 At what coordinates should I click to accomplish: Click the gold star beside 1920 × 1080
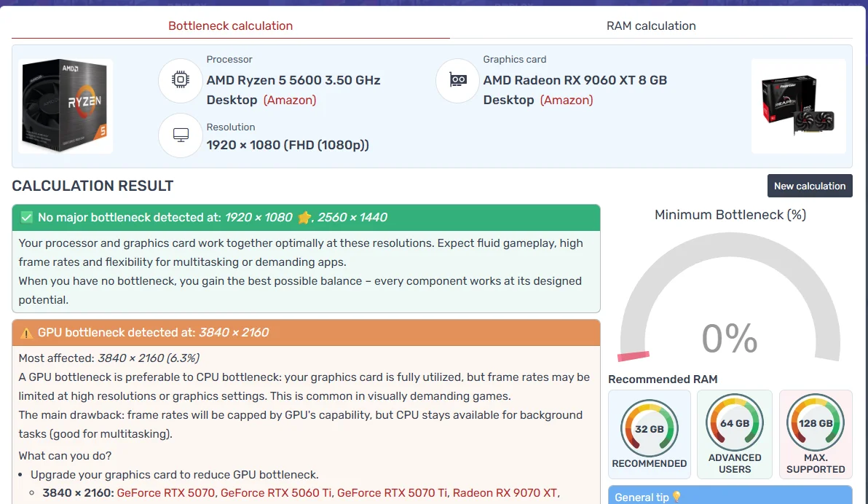click(304, 218)
